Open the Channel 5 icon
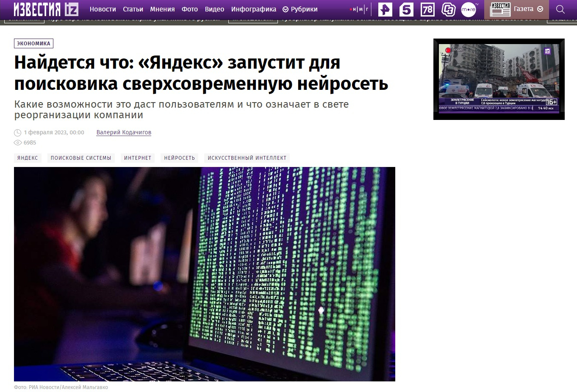Screen dimensions: 577x392 (406, 9)
